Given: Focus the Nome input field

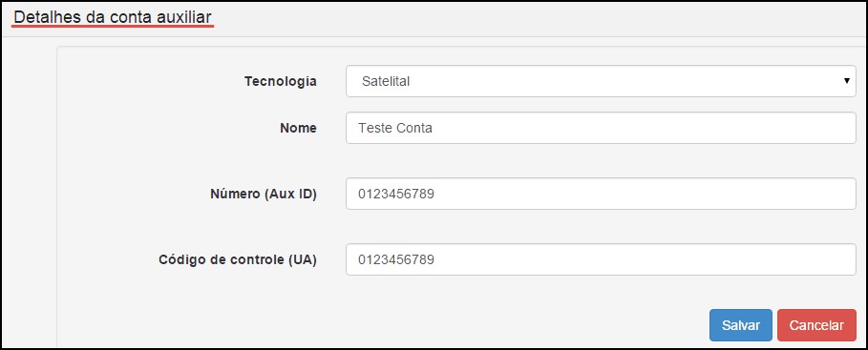Looking at the screenshot, I should click(x=601, y=129).
